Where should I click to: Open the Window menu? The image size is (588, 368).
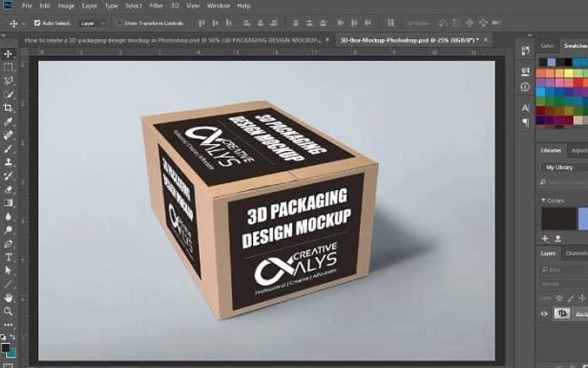pos(218,6)
